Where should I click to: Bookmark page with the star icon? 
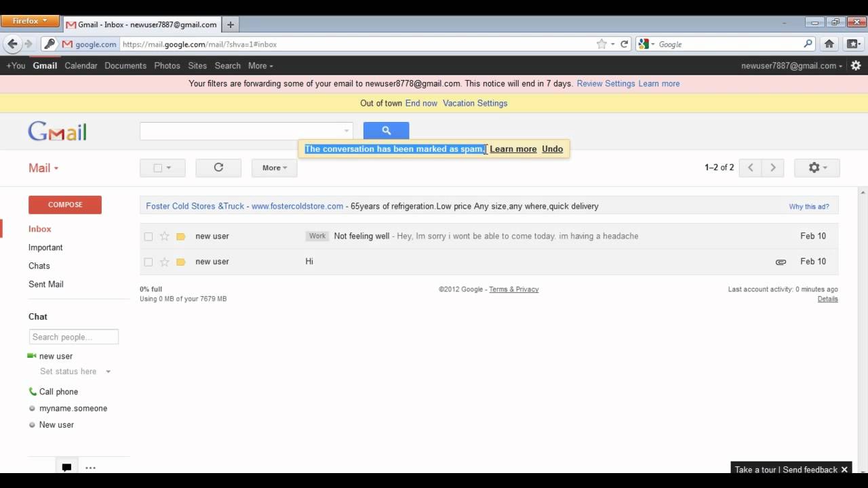(x=601, y=44)
